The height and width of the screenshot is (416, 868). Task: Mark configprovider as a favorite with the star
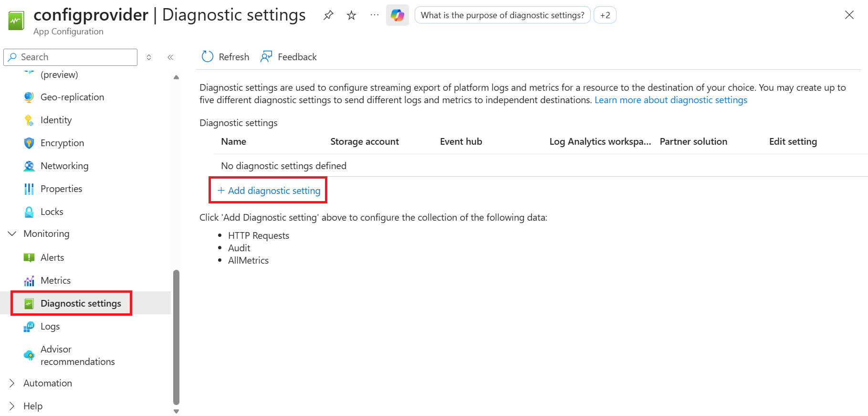352,15
